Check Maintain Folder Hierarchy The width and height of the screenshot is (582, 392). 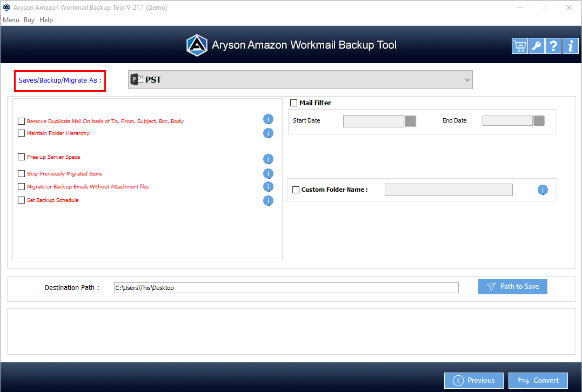tap(21, 133)
